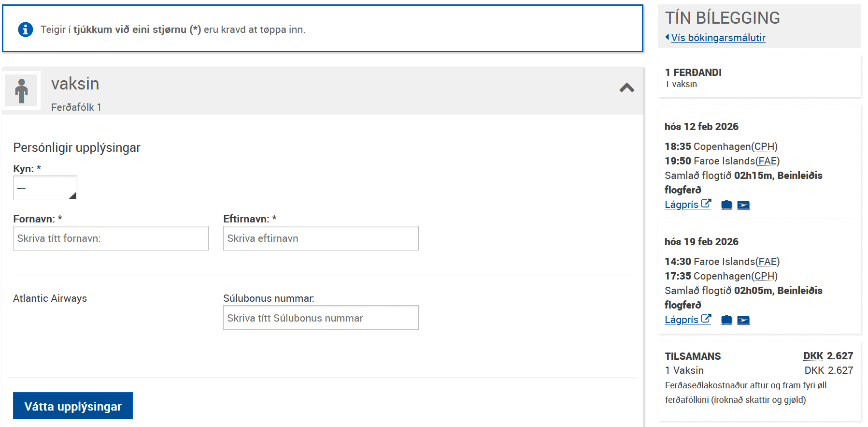The height and width of the screenshot is (427, 868).
Task: Click external-link icon beside Lágprís for 19 feb
Action: [x=706, y=319]
